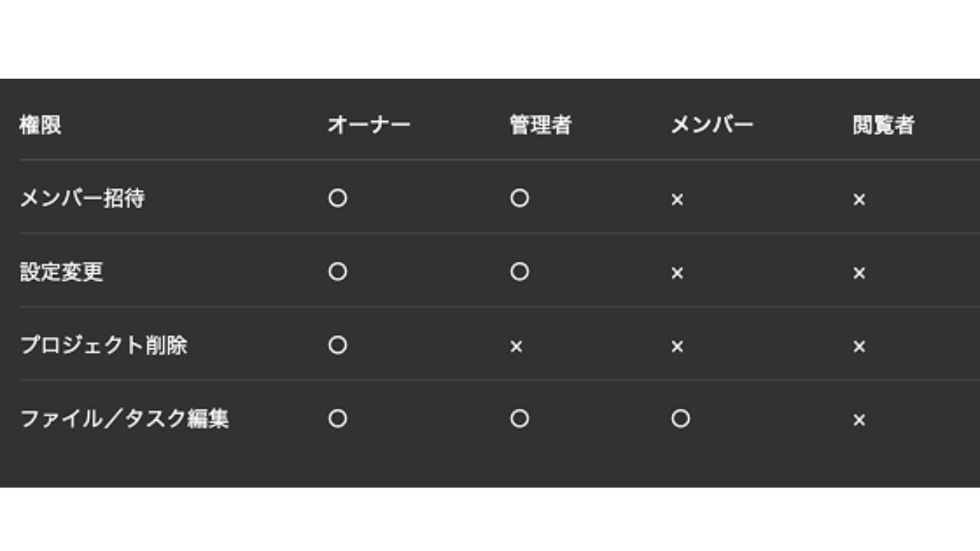Click the メンバー circle in ファイル/タスク編集 row
Screen dimensions: 980x551
(680, 419)
